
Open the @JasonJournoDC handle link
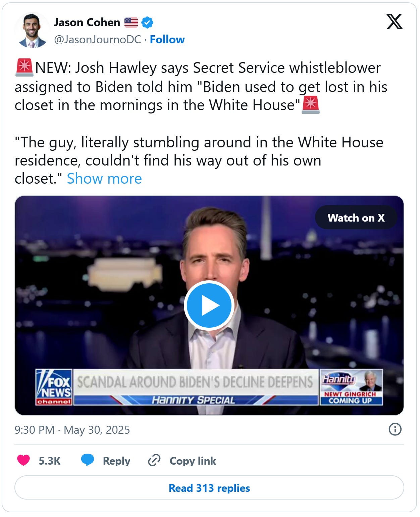tap(98, 40)
